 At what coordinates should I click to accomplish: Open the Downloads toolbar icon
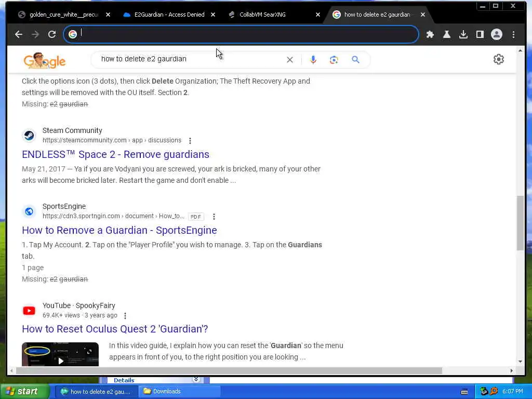tap(463, 34)
